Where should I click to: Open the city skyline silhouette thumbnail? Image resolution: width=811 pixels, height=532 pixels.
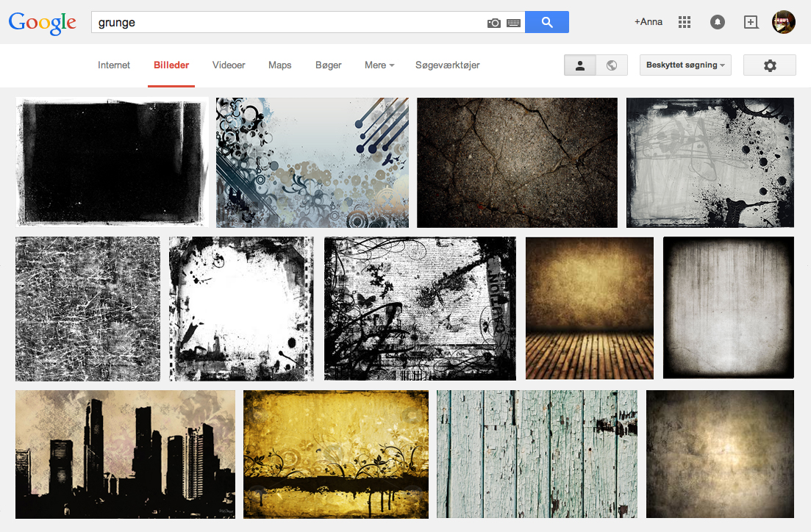click(x=125, y=454)
